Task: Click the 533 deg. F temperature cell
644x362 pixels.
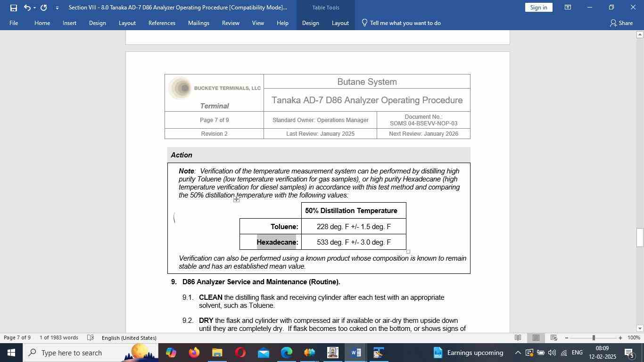Action: coord(354,242)
